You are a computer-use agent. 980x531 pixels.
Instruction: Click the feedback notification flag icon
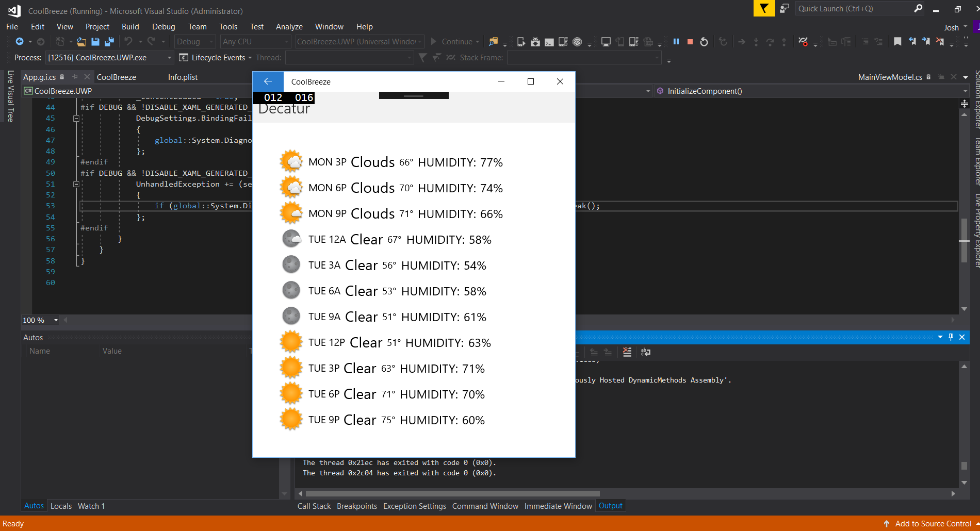(764, 9)
